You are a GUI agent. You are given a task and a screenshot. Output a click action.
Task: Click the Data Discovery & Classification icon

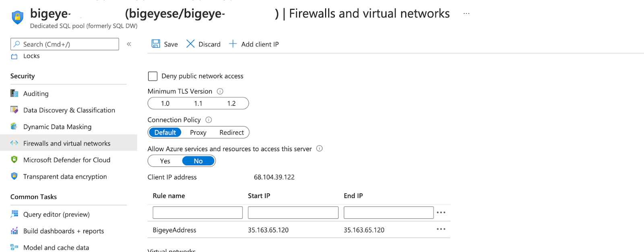[14, 110]
